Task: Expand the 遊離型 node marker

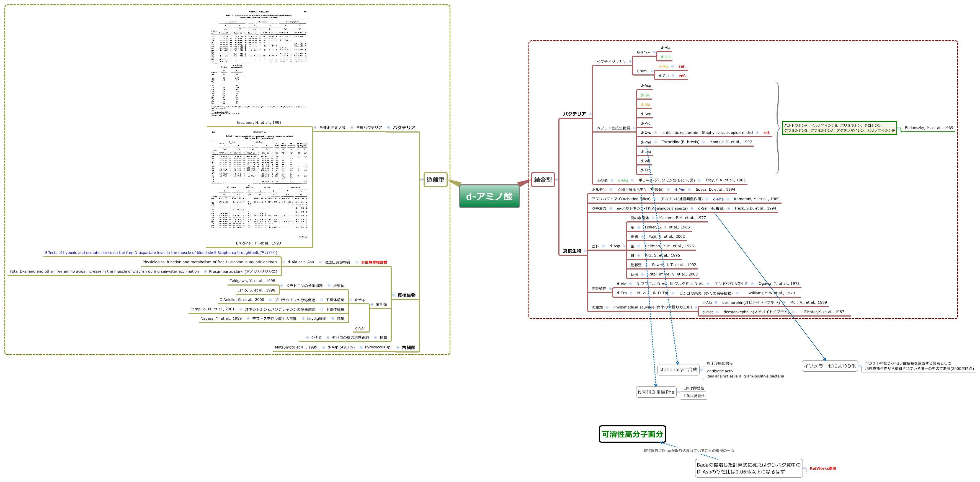Action: tap(422, 180)
